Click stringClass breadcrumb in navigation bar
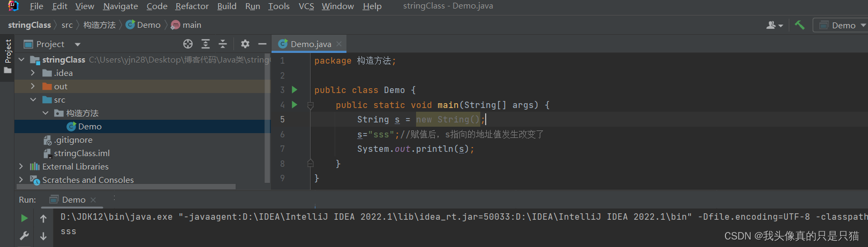The image size is (868, 247). [29, 25]
